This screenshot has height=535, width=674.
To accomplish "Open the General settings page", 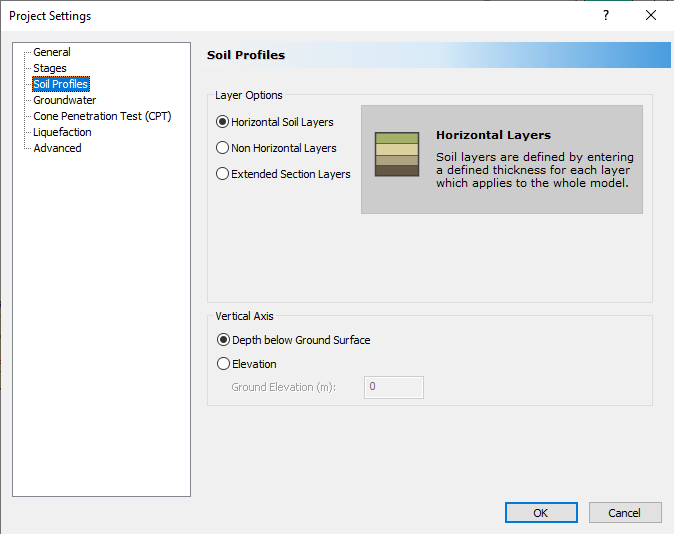I will pos(52,52).
